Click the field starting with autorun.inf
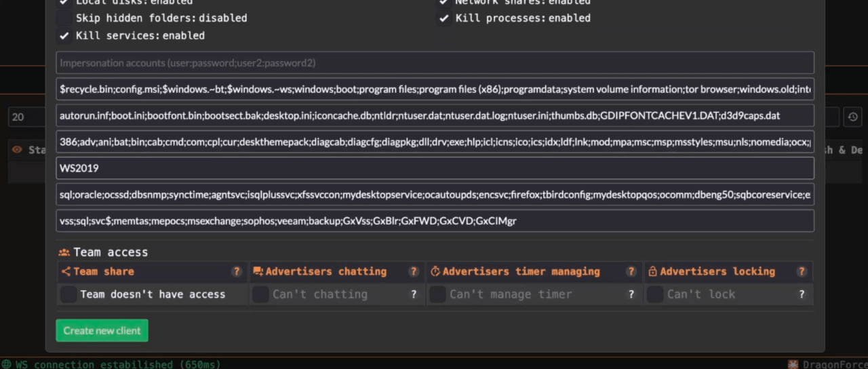The width and height of the screenshot is (868, 369). click(x=435, y=115)
